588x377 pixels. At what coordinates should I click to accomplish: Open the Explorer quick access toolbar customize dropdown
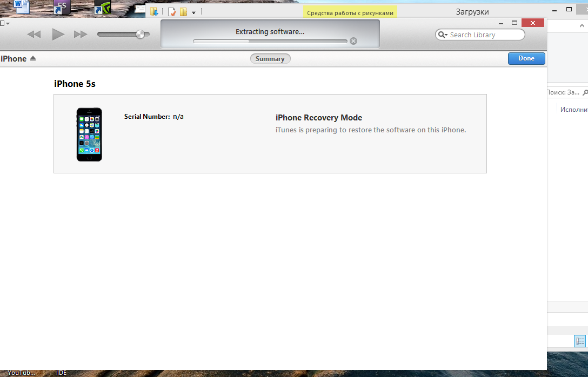[194, 12]
